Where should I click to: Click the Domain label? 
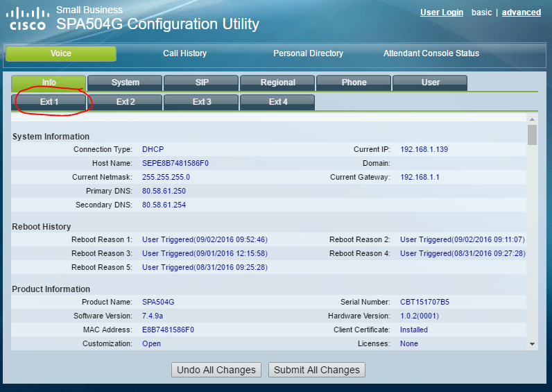coord(377,164)
